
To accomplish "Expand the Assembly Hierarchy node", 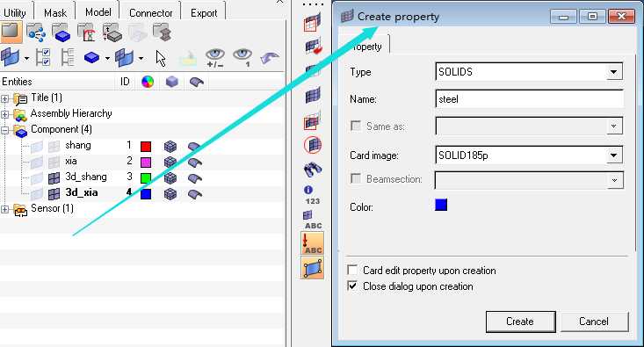I will pyautogui.click(x=4, y=114).
